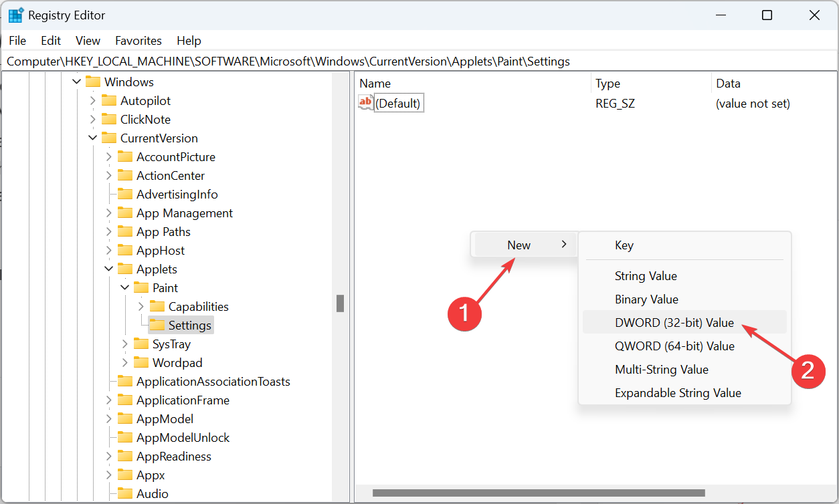Screen dimensions: 839x504
Task: Click the Type column header
Action: 652,84
